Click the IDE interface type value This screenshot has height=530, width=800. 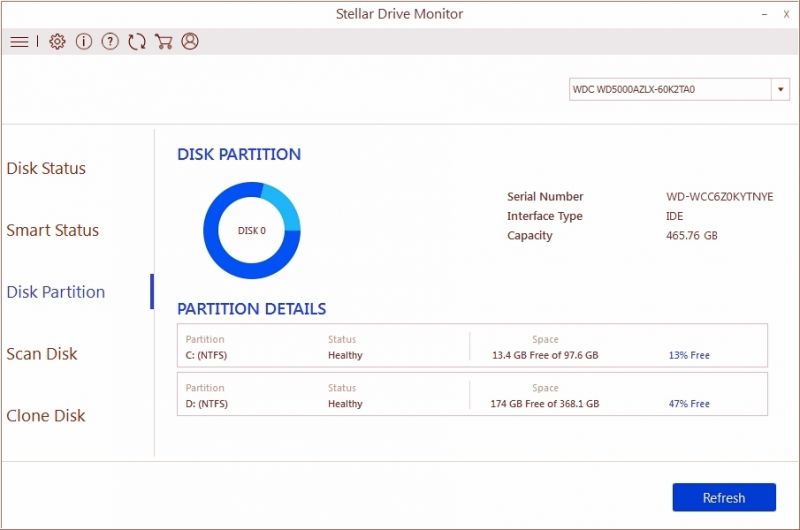pyautogui.click(x=674, y=216)
